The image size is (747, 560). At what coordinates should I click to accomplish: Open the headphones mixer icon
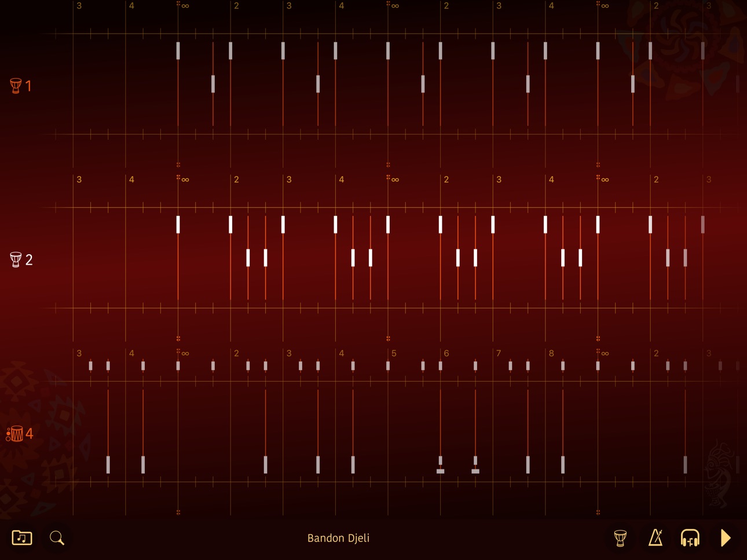(690, 538)
